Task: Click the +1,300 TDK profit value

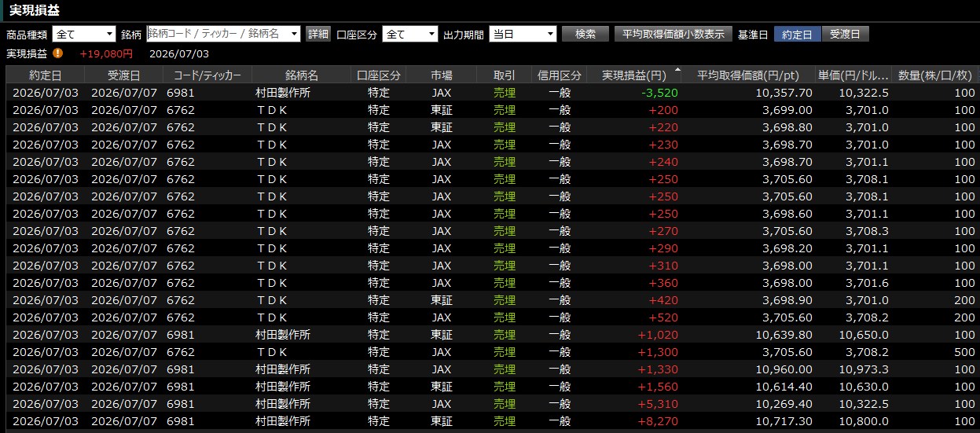Action: coord(658,352)
